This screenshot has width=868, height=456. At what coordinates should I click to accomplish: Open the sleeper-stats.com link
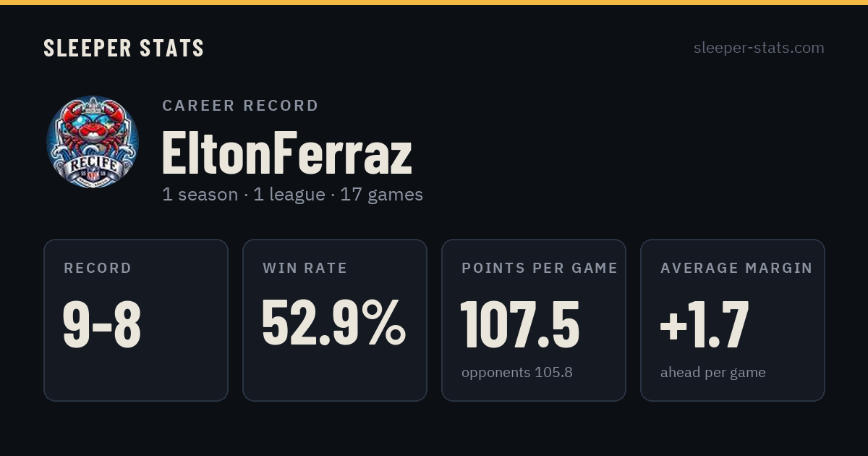(759, 48)
